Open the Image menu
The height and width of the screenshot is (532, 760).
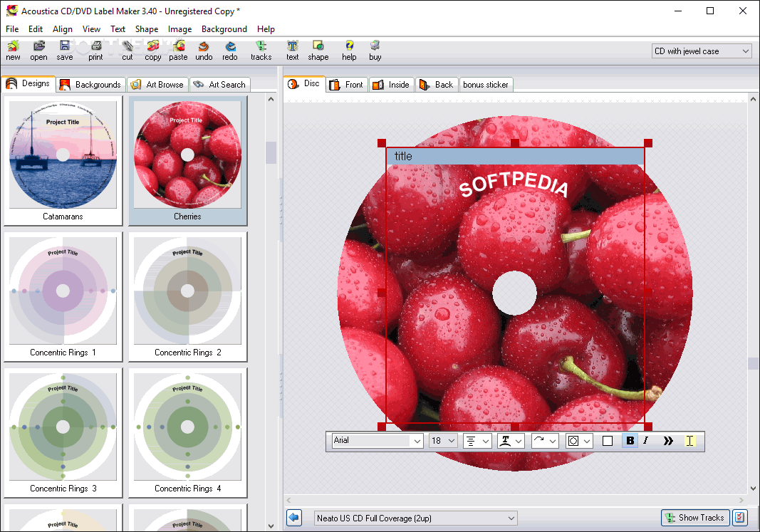(179, 29)
